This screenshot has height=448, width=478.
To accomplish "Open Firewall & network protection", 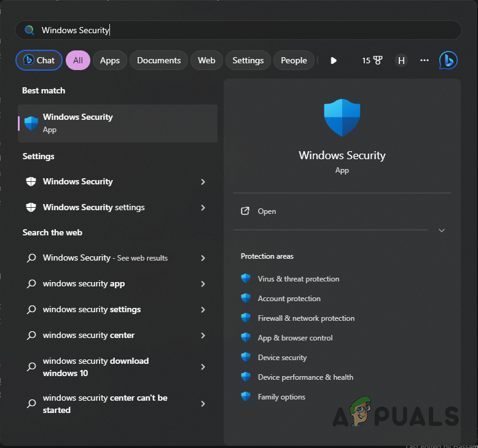I will (x=306, y=318).
